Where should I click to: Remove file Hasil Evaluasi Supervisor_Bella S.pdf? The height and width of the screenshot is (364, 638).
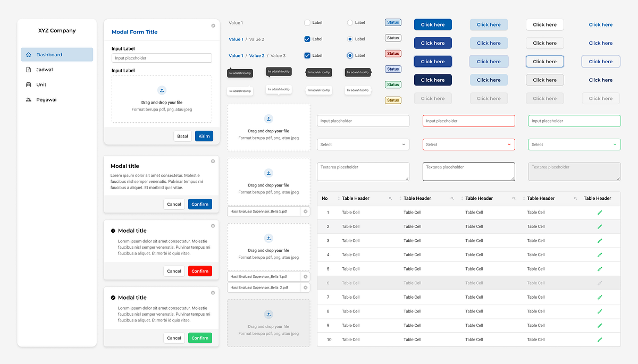coord(305,211)
